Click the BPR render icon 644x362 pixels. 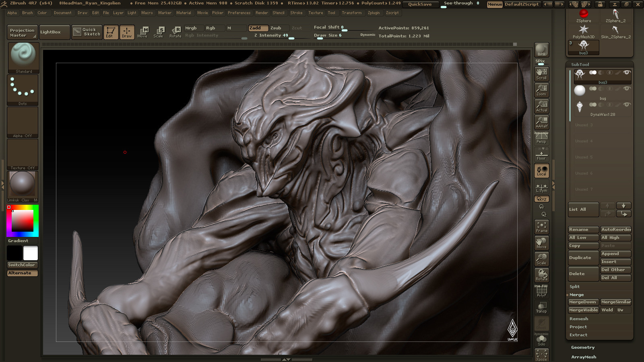(x=541, y=50)
